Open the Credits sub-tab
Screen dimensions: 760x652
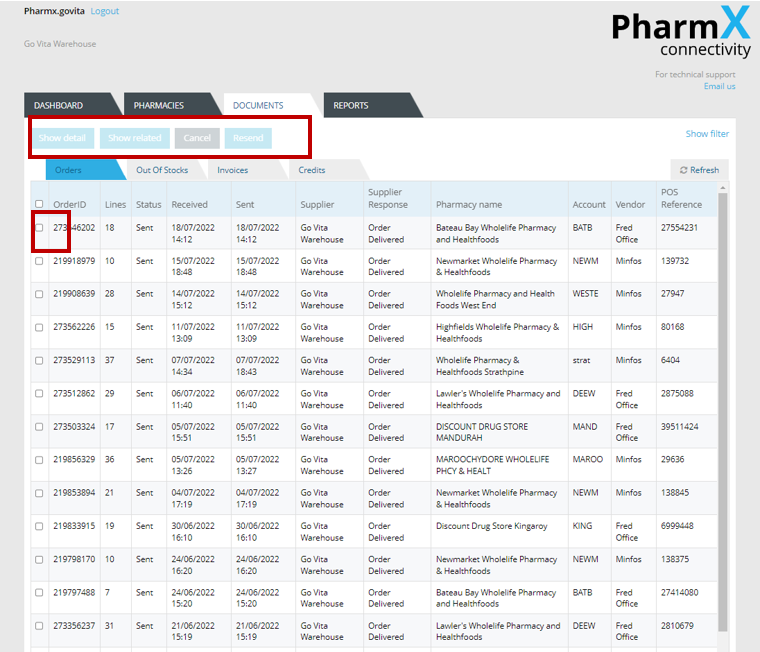pyautogui.click(x=311, y=170)
